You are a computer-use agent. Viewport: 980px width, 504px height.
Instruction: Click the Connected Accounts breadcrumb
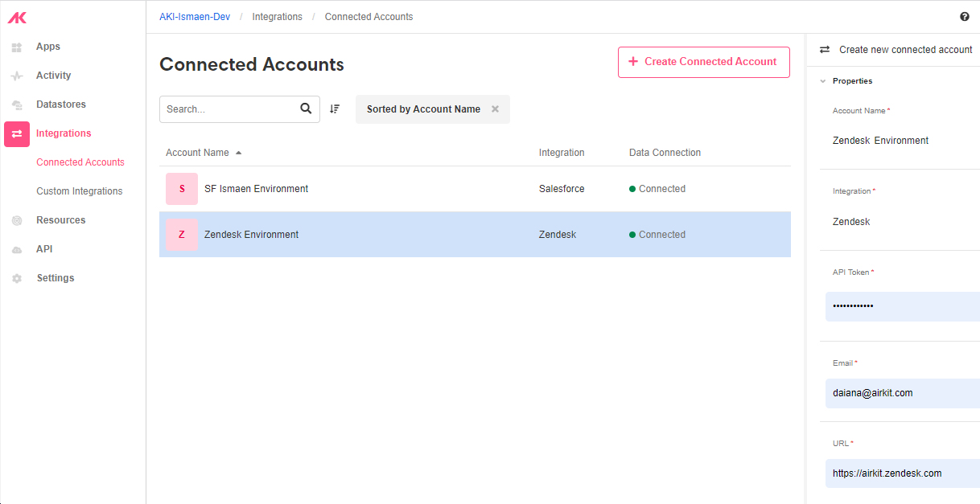pos(369,17)
